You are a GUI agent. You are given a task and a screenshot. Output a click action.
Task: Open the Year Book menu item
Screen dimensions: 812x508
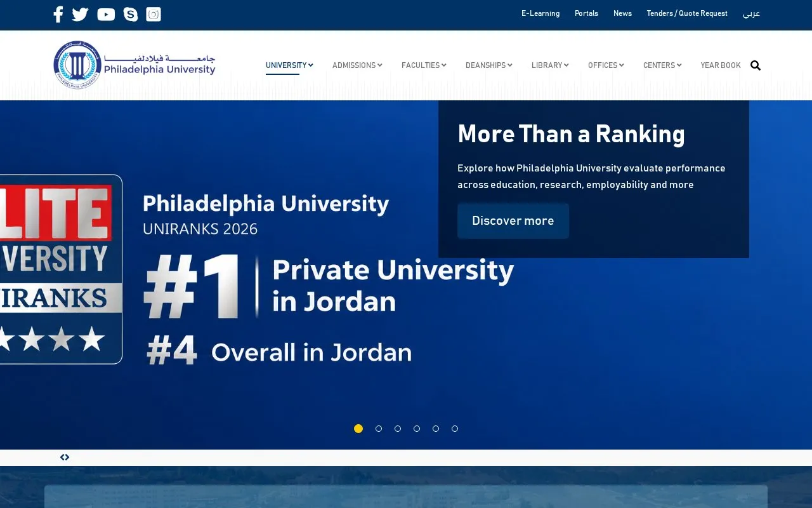click(721, 65)
